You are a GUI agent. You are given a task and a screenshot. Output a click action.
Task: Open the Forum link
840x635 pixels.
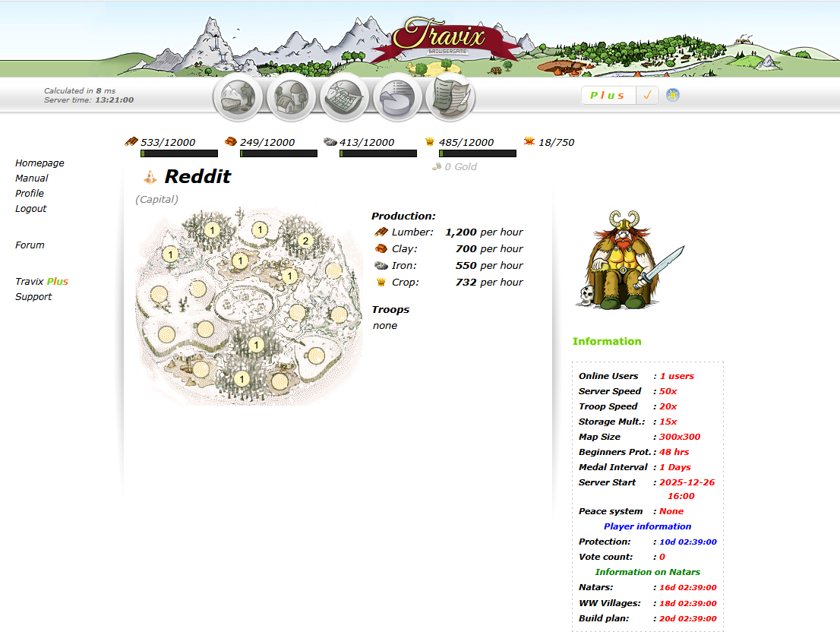pyautogui.click(x=30, y=245)
